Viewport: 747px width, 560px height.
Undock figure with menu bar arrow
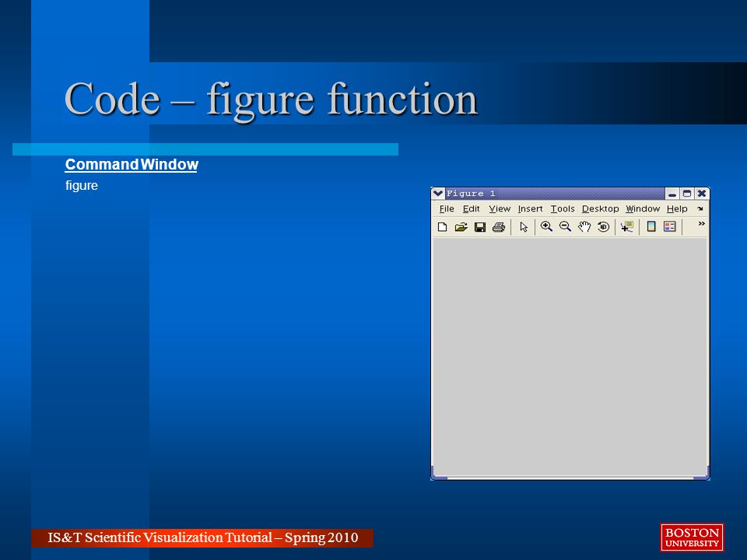[x=700, y=208]
